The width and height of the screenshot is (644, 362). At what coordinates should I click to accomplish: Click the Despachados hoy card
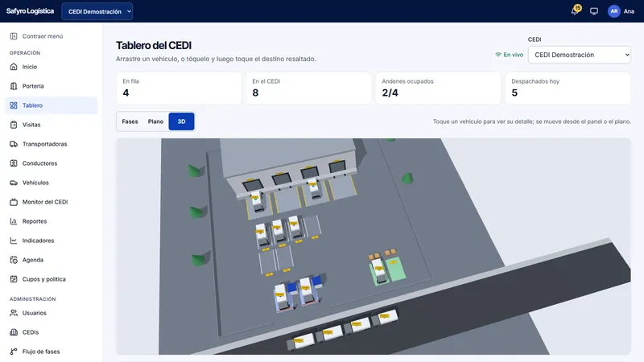click(568, 88)
